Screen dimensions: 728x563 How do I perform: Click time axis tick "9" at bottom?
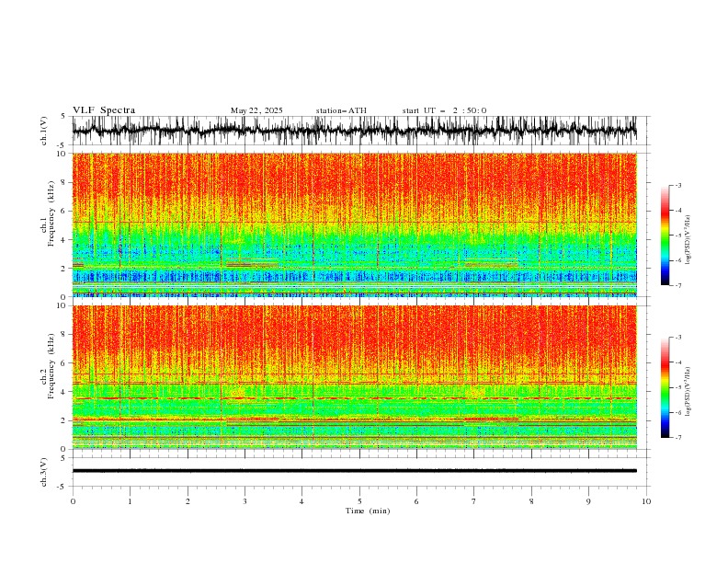click(588, 501)
